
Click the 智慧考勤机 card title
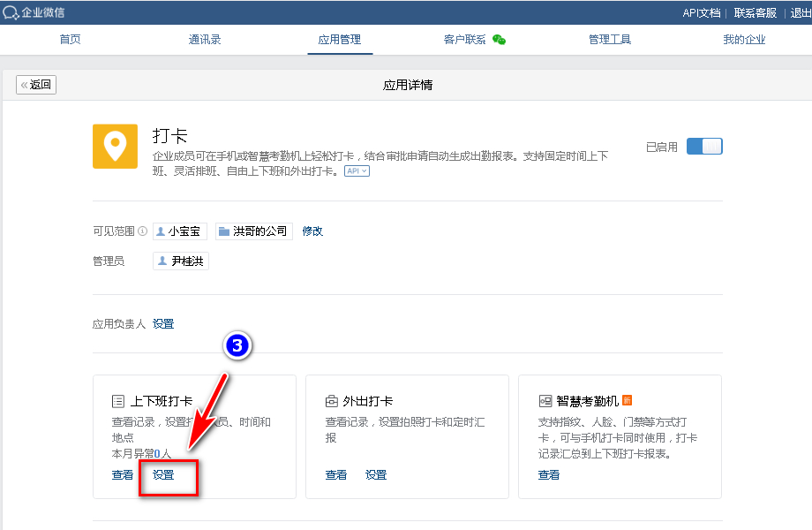[588, 401]
